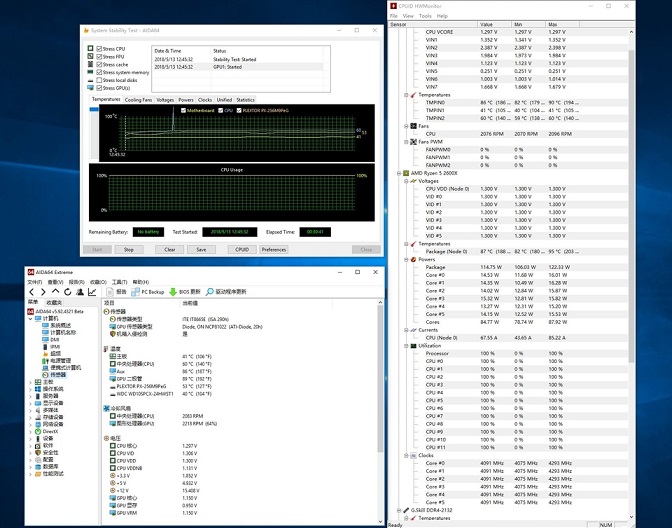
Task: Click the Preferences button
Action: click(x=273, y=249)
